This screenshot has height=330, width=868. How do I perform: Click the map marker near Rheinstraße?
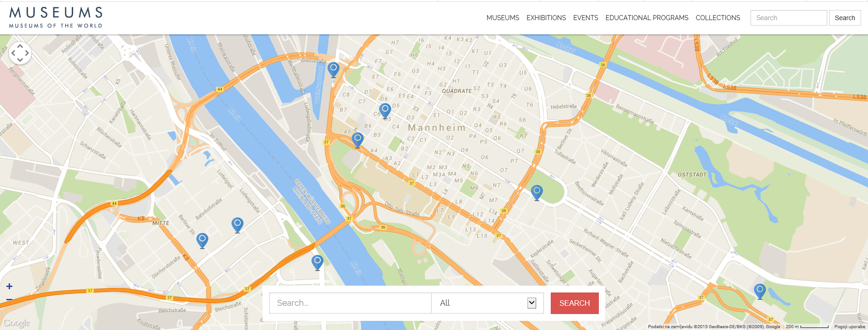(x=334, y=70)
